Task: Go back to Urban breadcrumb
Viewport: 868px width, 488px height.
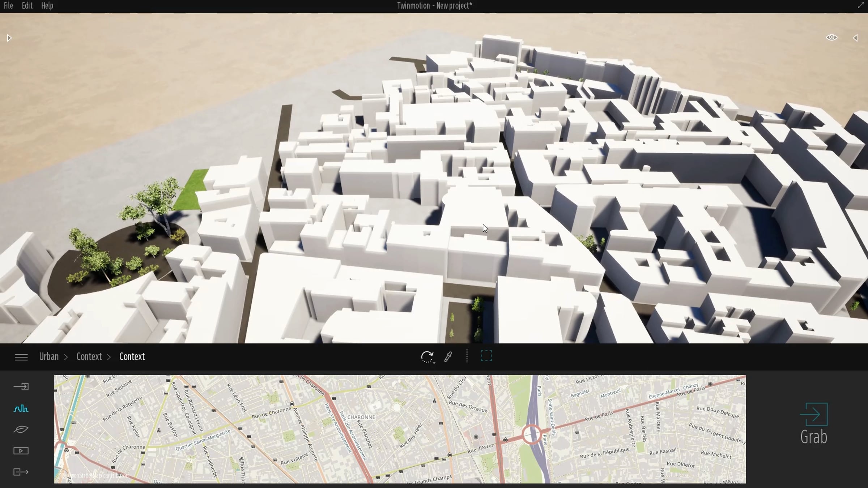Action: pyautogui.click(x=49, y=357)
